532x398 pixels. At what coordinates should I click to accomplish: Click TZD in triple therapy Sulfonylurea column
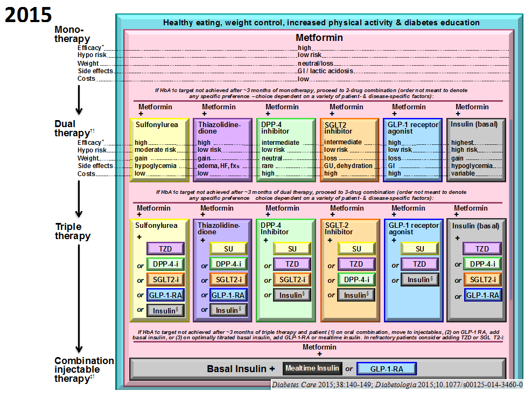[x=165, y=248]
